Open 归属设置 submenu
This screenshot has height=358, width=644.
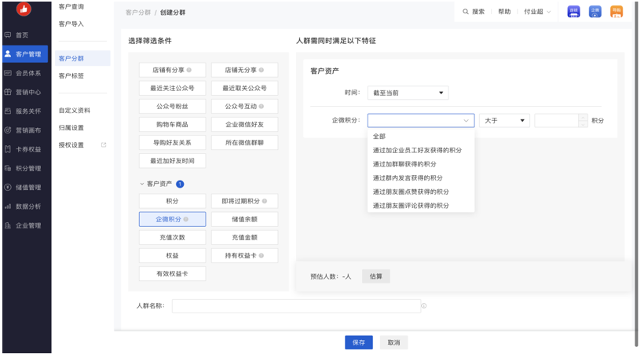(71, 128)
